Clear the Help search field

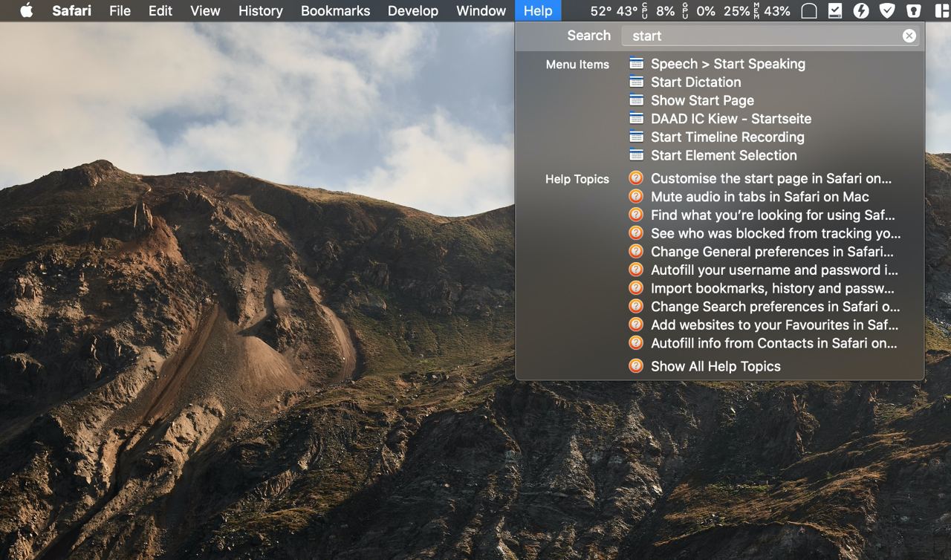click(909, 36)
